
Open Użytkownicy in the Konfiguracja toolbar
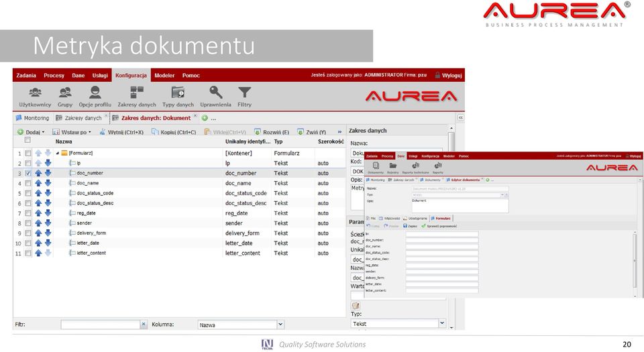tap(35, 97)
